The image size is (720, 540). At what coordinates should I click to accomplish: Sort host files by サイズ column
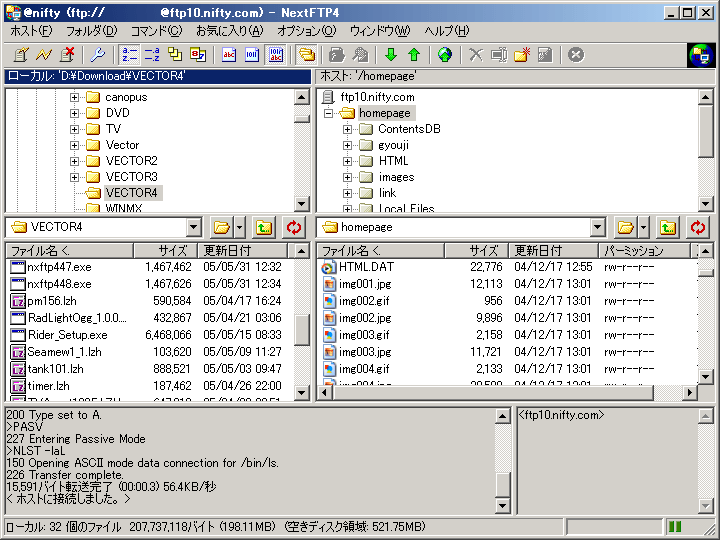point(476,251)
